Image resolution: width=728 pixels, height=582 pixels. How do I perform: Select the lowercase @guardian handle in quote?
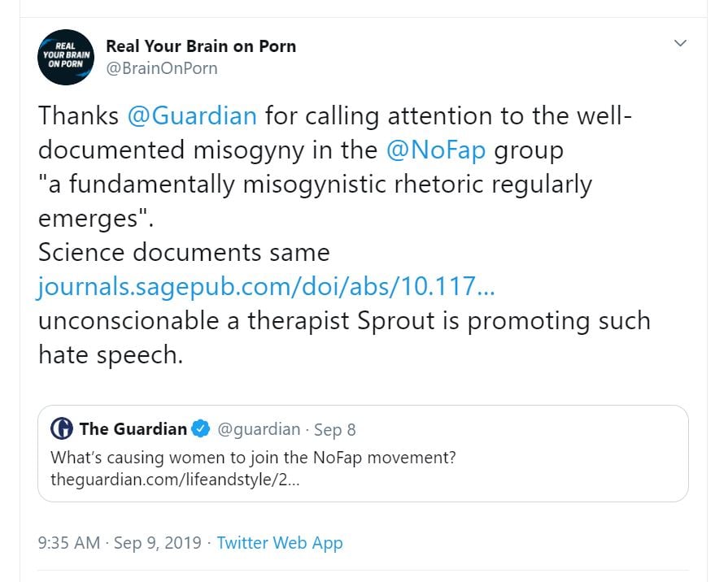tap(256, 428)
